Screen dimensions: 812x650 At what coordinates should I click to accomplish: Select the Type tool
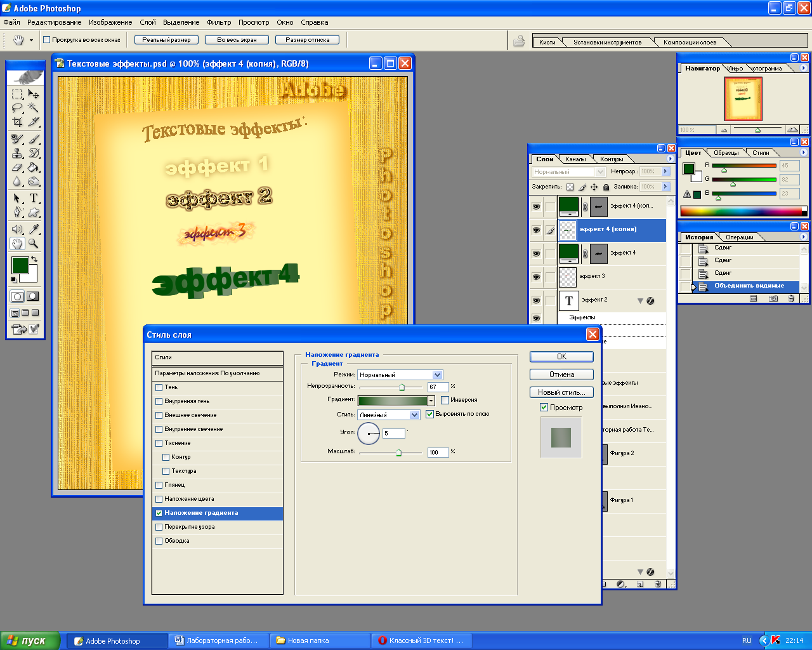(34, 198)
